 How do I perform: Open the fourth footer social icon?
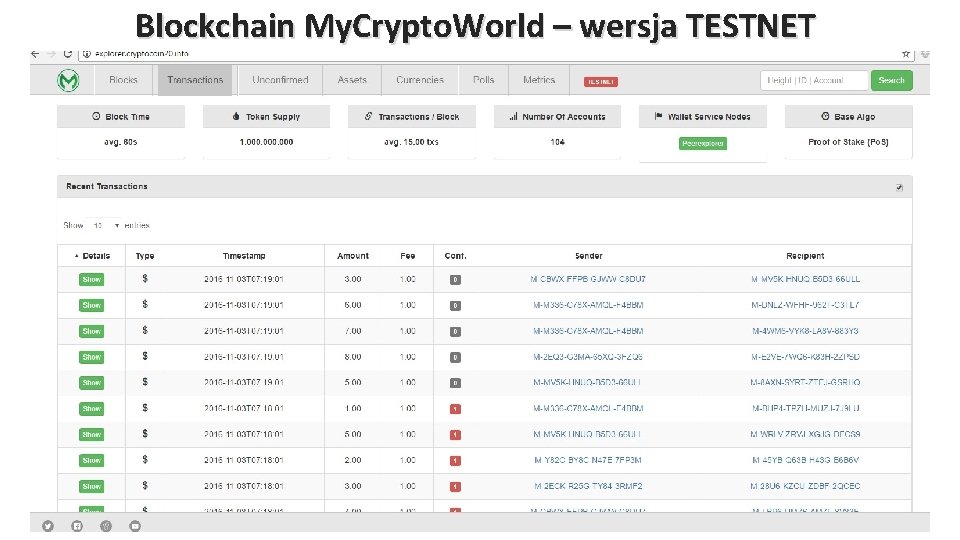tap(135, 526)
